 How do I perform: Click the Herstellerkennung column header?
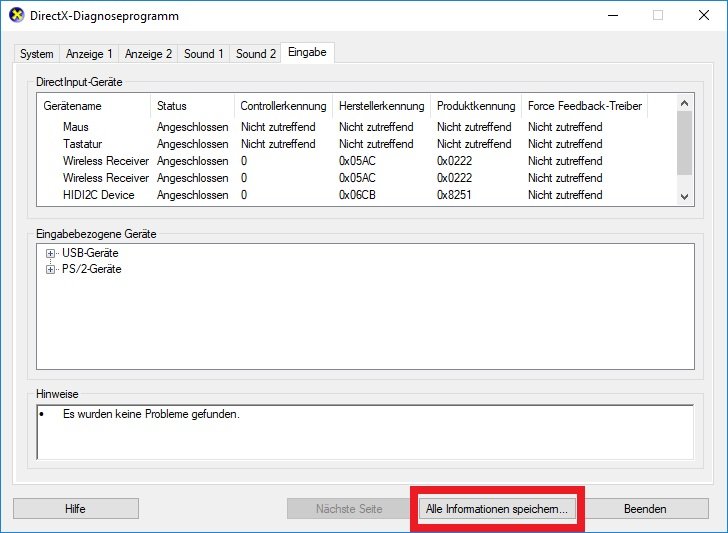click(x=382, y=106)
